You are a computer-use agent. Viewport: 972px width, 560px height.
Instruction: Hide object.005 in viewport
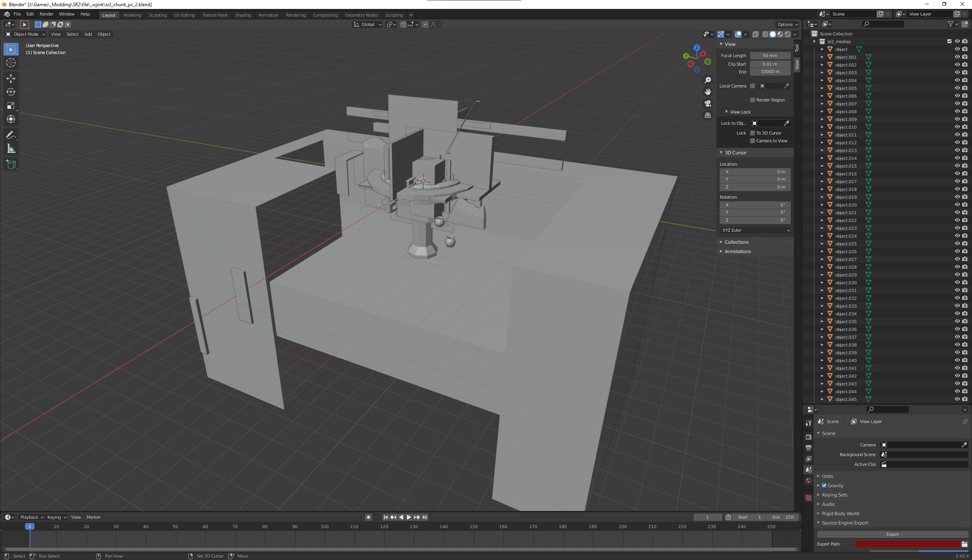[x=957, y=88]
